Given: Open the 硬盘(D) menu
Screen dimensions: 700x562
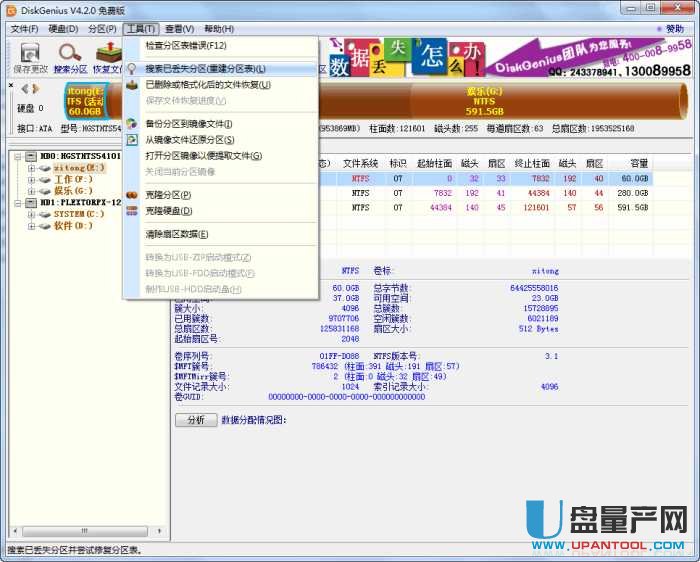Looking at the screenshot, I should coord(63,29).
